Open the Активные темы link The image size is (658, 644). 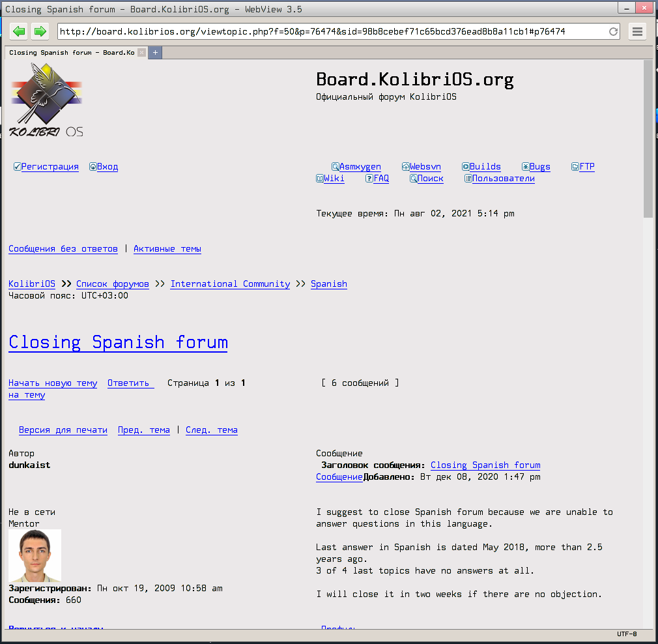(167, 248)
